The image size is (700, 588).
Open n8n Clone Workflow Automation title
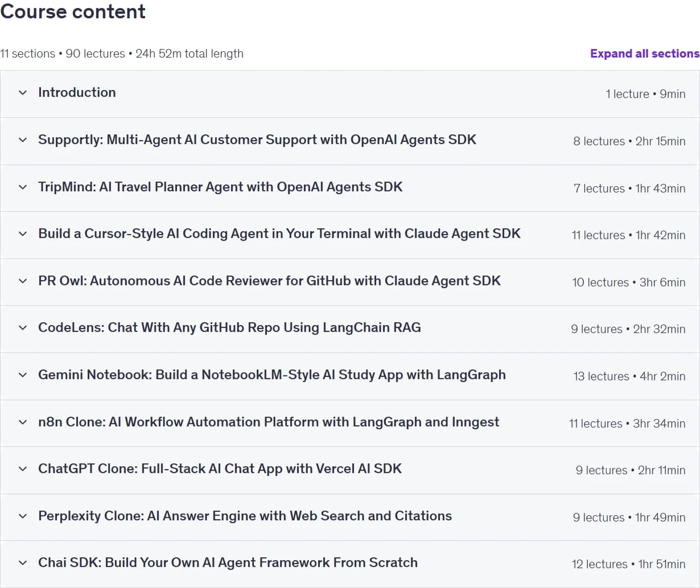click(x=269, y=422)
